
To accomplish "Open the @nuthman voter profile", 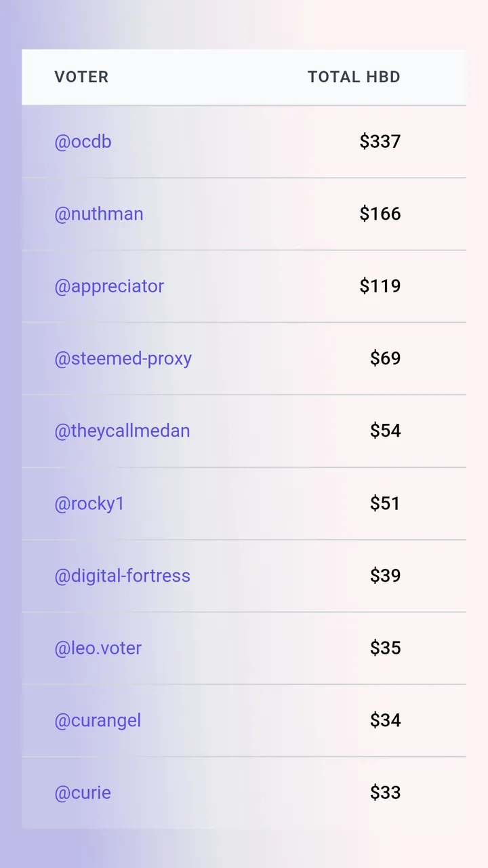I will click(99, 214).
